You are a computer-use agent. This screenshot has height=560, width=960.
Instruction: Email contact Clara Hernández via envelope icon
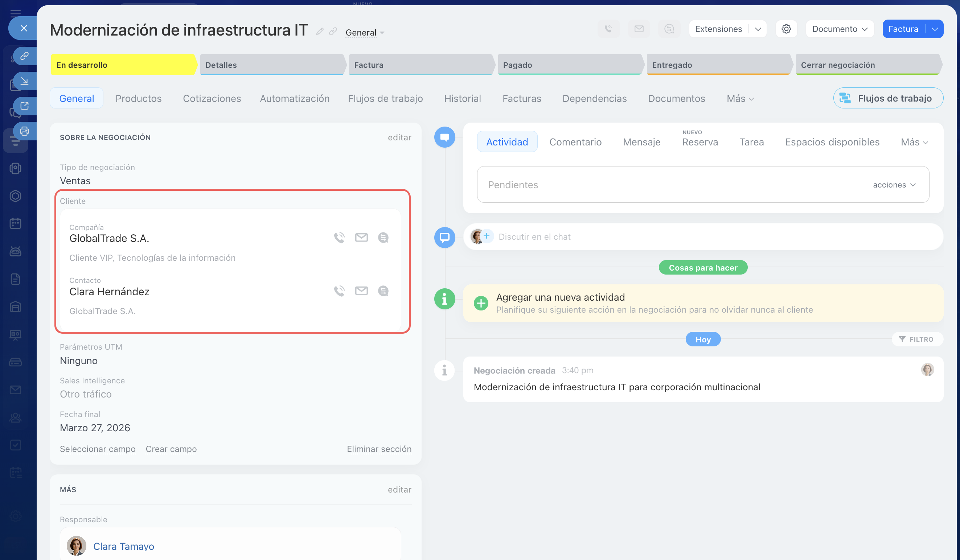click(361, 291)
